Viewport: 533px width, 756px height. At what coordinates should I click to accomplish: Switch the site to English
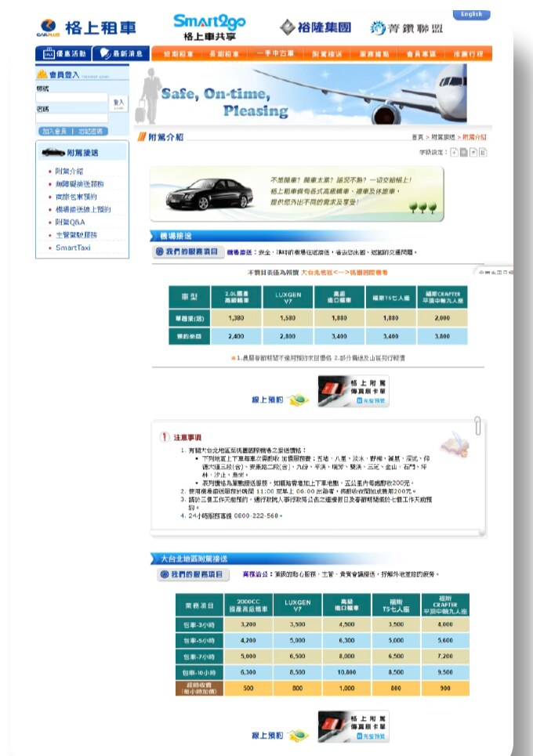[x=471, y=14]
